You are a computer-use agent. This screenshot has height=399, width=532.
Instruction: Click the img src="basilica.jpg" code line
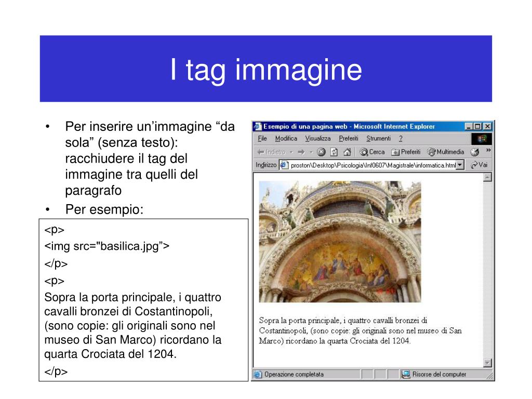click(x=107, y=246)
